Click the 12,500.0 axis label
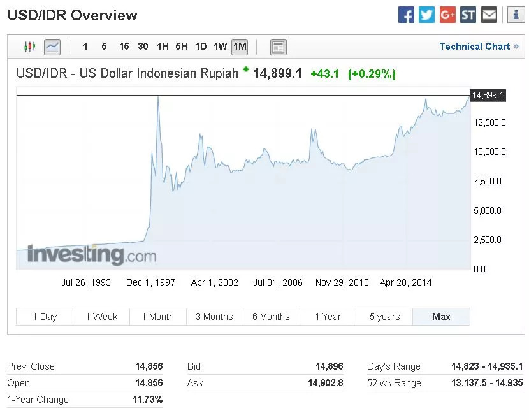 [x=489, y=122]
